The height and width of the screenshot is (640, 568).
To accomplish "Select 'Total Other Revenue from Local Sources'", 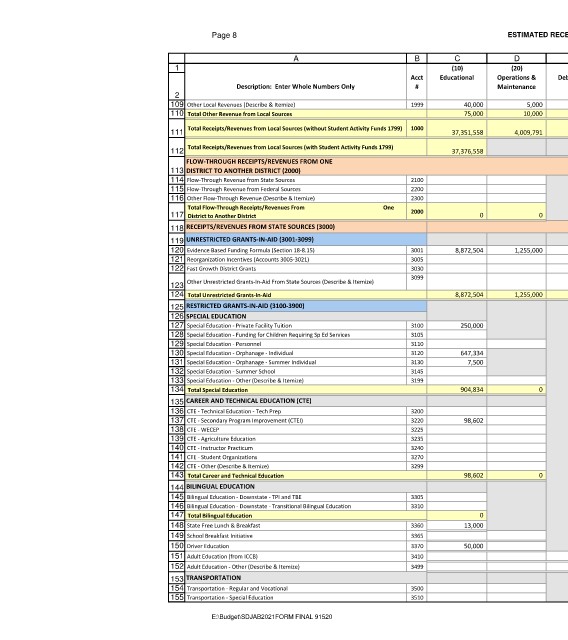I will 240,114.
